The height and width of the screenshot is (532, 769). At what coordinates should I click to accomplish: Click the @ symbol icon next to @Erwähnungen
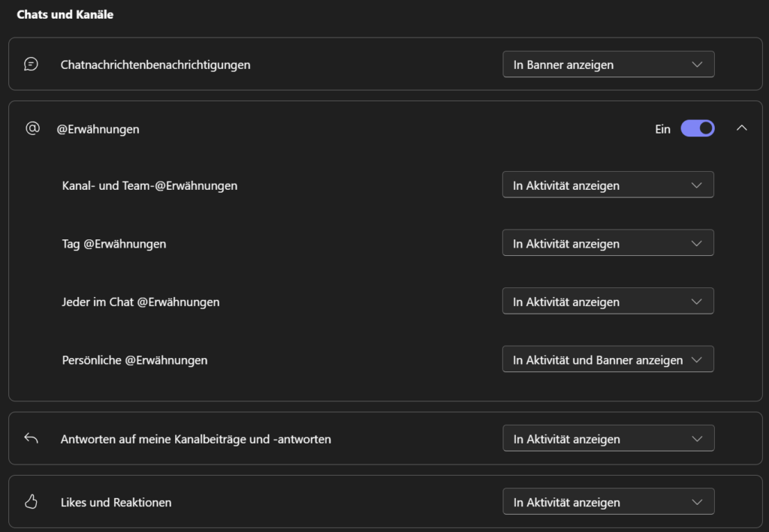[32, 128]
